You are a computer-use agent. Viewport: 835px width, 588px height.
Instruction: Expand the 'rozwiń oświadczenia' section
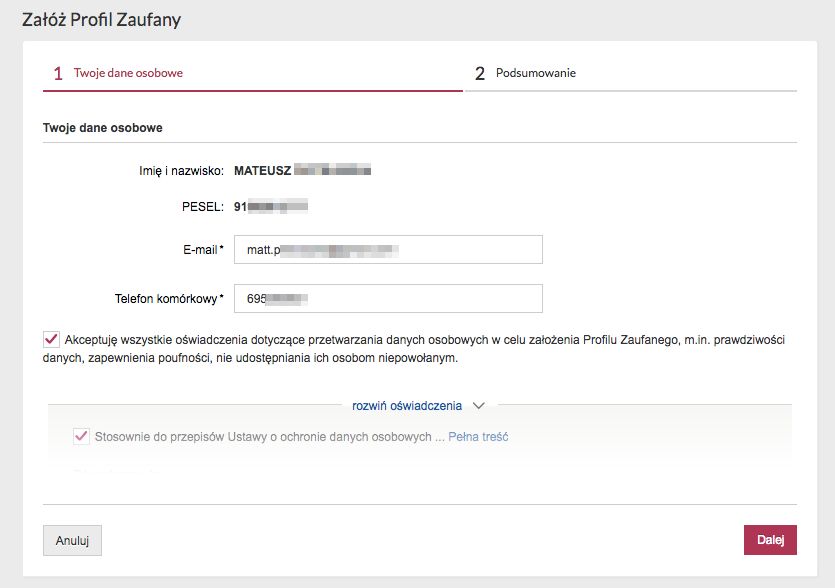click(x=407, y=406)
